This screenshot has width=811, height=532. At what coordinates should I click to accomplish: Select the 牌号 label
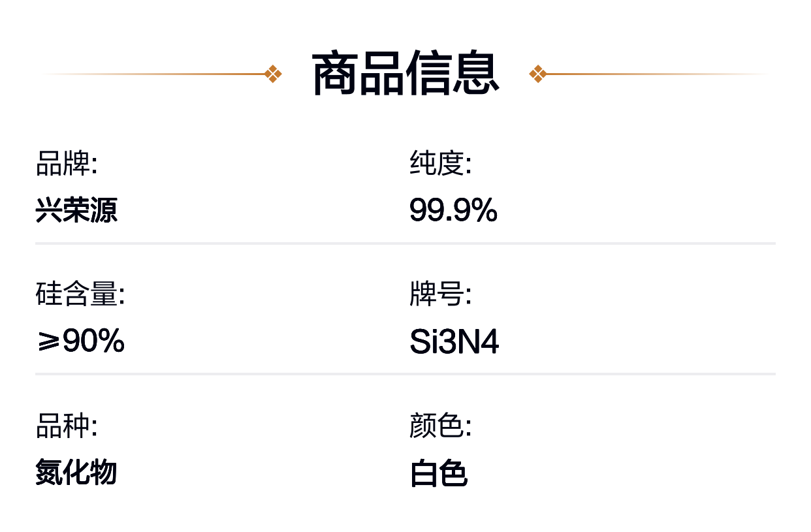click(x=440, y=294)
